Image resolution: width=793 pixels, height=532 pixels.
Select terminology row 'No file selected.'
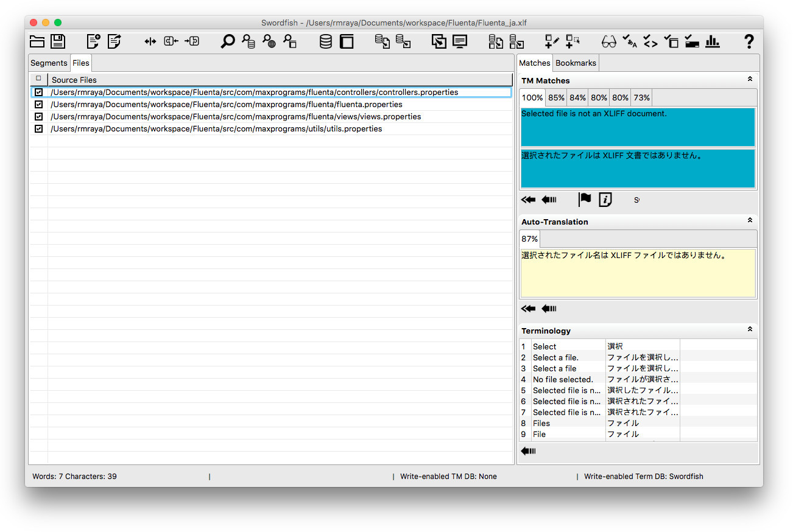click(638, 379)
